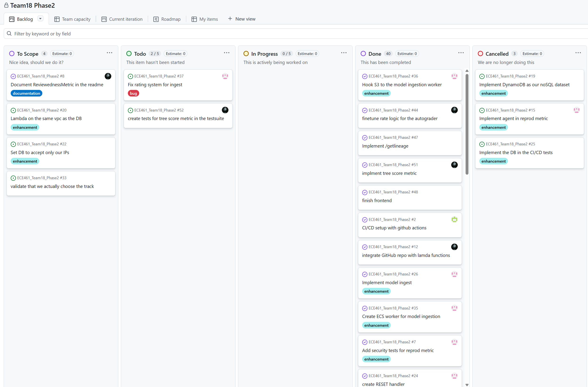Click the pink assignee avatar on issue #37

tap(225, 76)
